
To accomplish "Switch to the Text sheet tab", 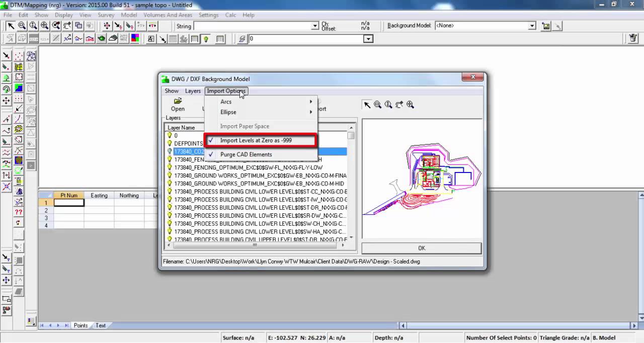I will click(101, 325).
